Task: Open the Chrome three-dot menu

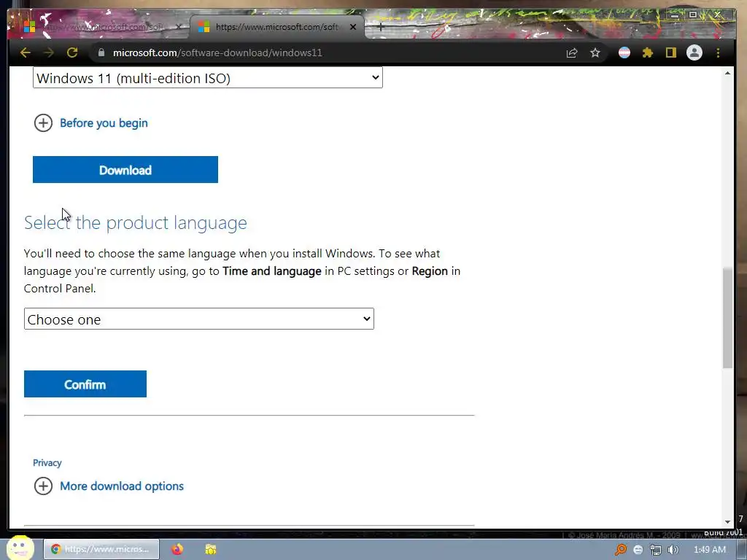Action: click(718, 52)
